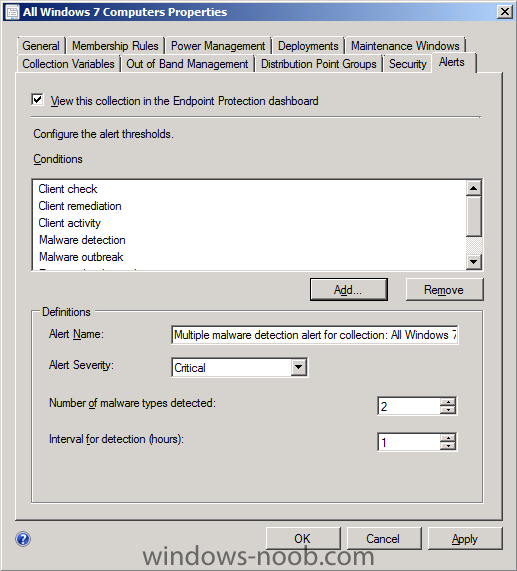Open the Deployments tab

coord(308,46)
